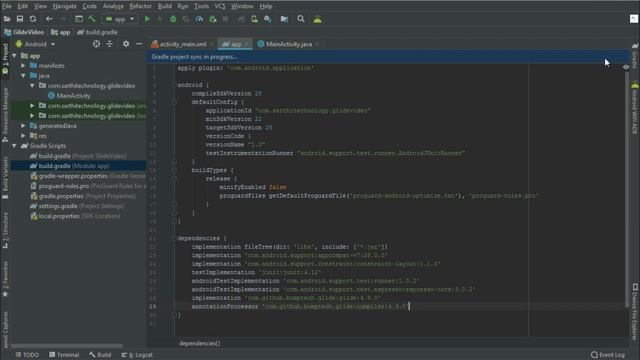Open the Build tool window
This screenshot has width=640, height=360.
point(100,355)
